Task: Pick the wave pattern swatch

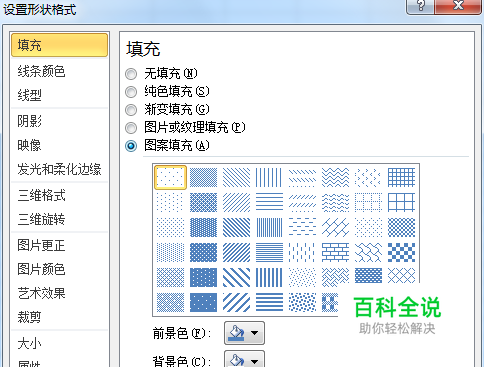Action: click(x=335, y=202)
